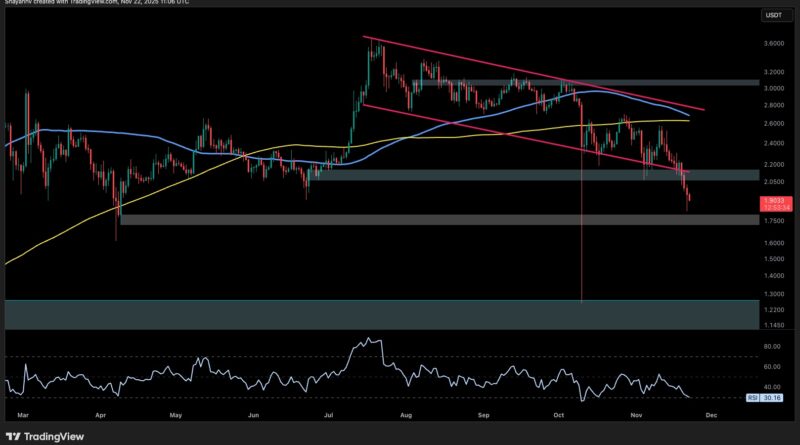Open the USDT currency selector

point(771,14)
